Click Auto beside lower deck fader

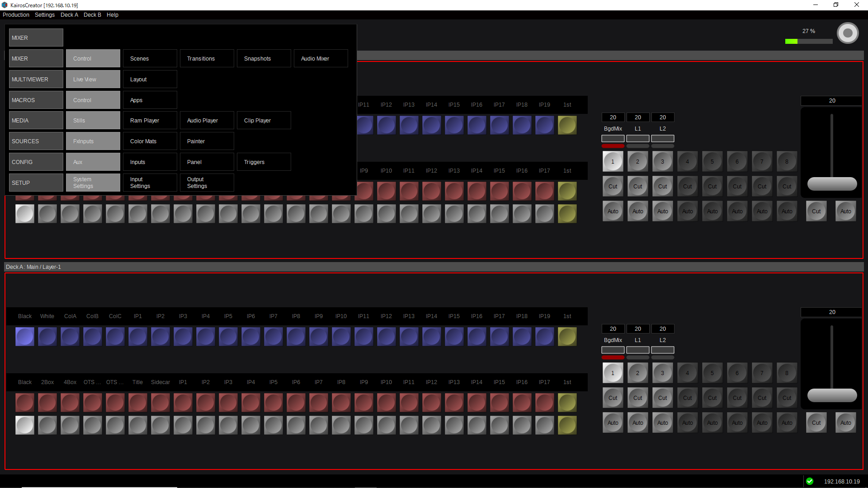(x=845, y=423)
